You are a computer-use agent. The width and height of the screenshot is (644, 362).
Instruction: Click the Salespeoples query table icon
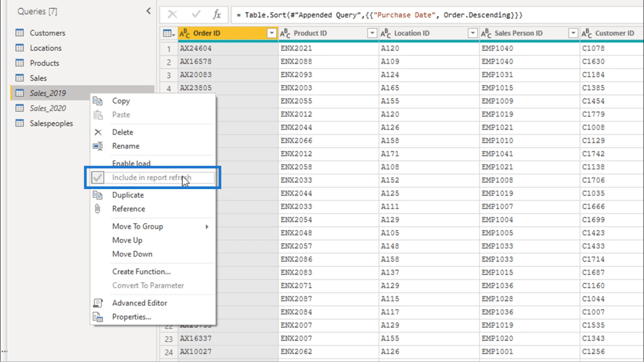[x=20, y=123]
